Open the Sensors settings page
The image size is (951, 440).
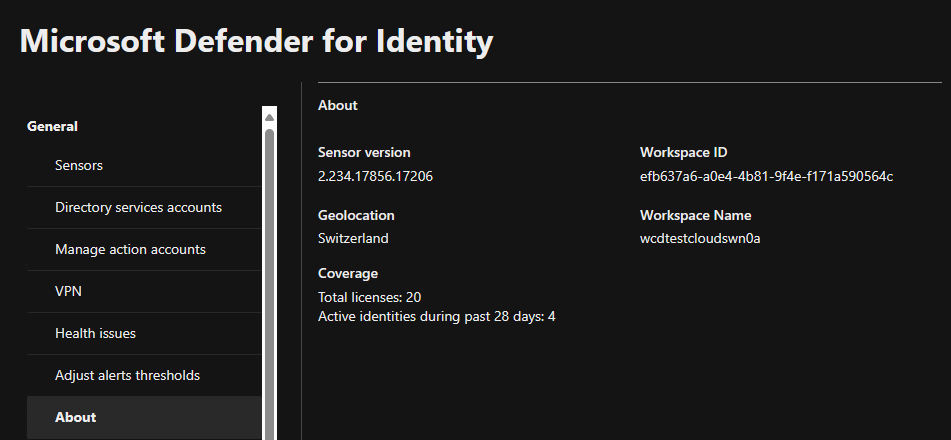(x=144, y=166)
